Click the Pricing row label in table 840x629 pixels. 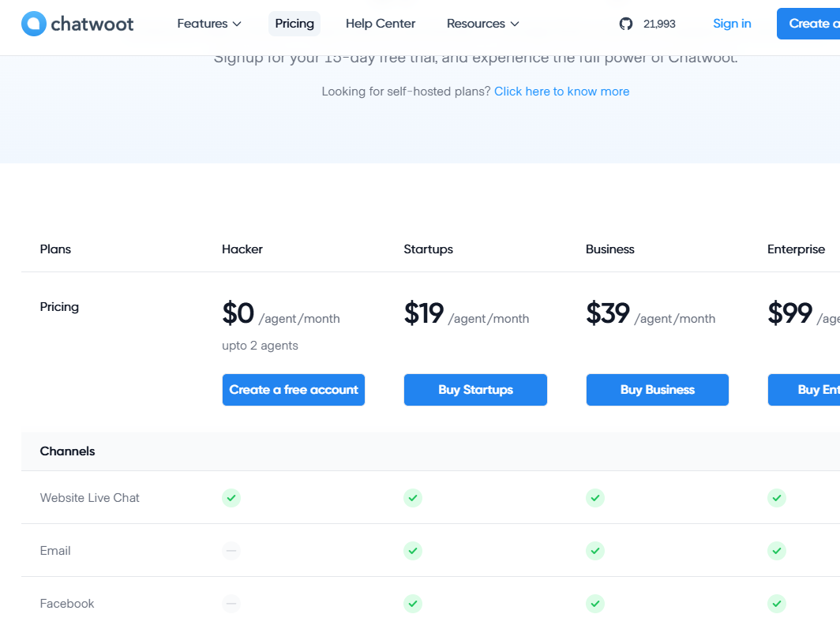click(x=59, y=307)
